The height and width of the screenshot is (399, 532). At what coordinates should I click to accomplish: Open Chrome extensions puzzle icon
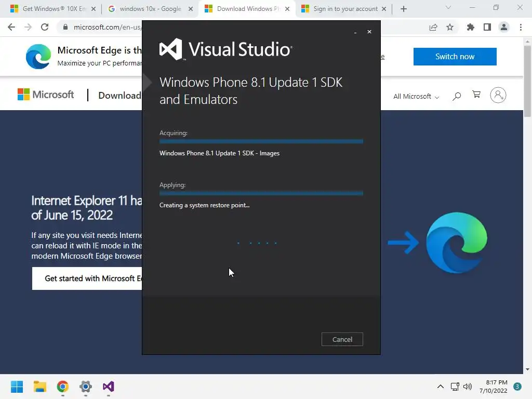(470, 27)
